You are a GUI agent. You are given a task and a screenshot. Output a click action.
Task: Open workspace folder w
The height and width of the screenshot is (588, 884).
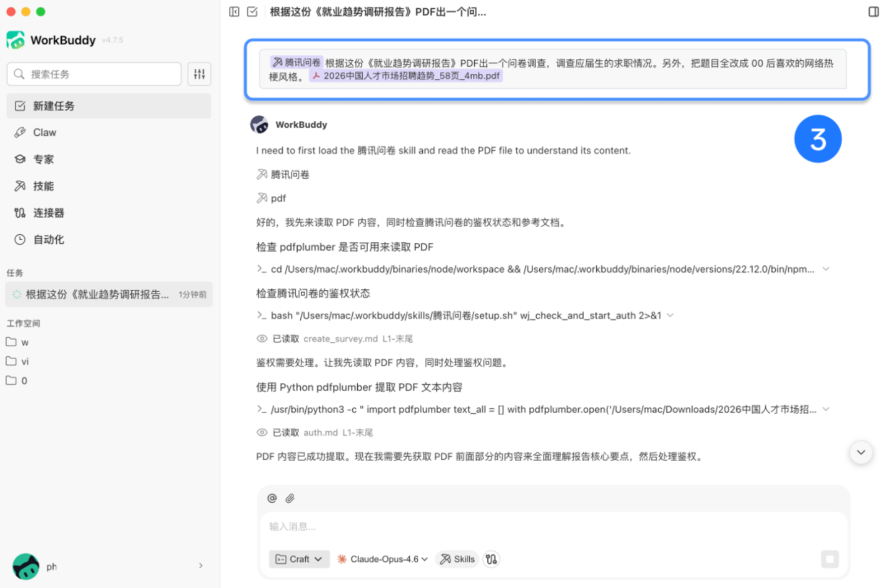pyautogui.click(x=18, y=342)
